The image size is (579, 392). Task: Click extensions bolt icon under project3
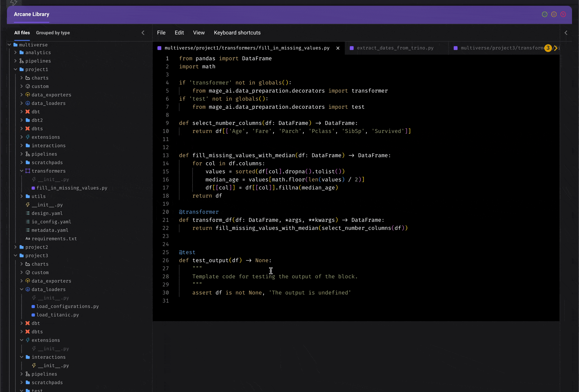pos(28,340)
